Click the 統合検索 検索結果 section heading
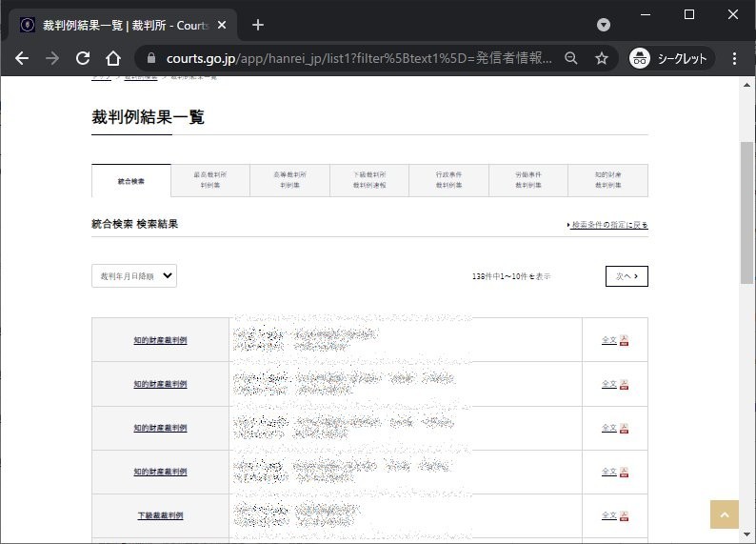The width and height of the screenshot is (756, 544). click(134, 224)
